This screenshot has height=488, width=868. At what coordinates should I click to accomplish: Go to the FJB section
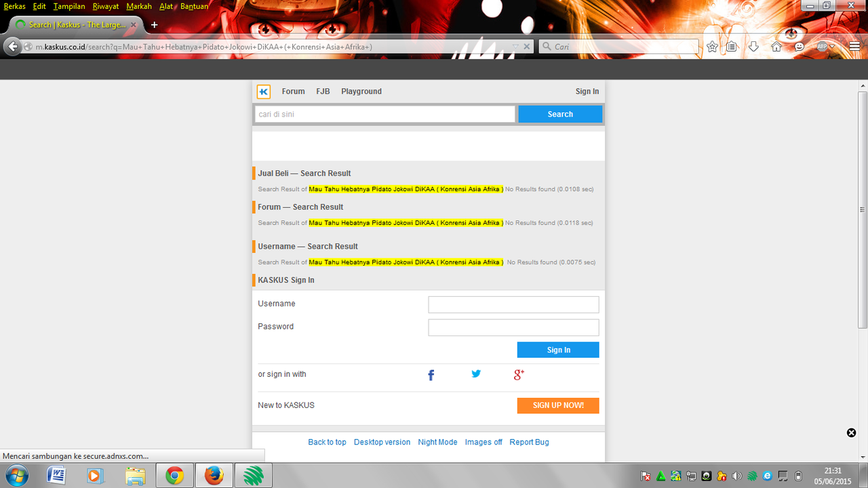(323, 91)
